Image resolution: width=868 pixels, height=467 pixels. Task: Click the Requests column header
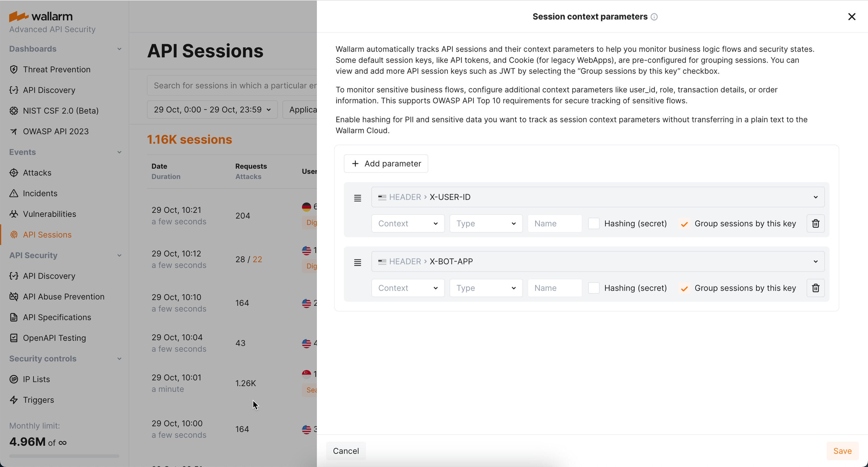[x=251, y=166]
